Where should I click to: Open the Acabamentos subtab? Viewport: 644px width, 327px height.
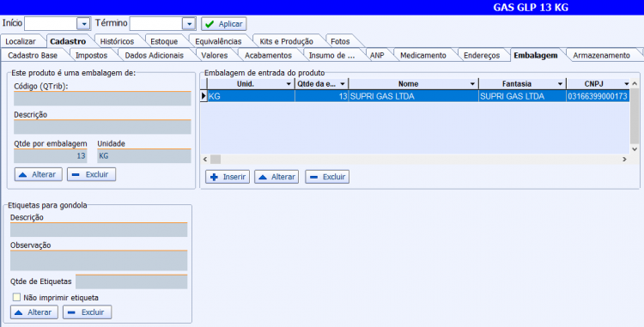[x=268, y=56]
